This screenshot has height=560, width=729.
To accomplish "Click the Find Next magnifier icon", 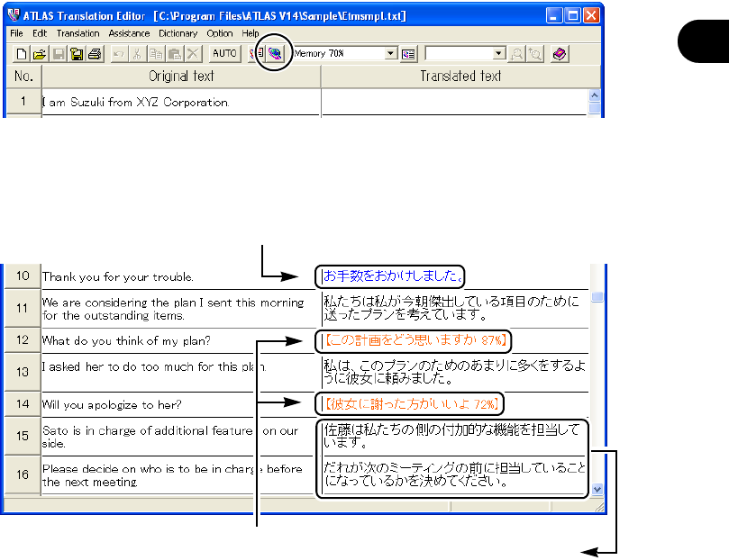I will [535, 54].
